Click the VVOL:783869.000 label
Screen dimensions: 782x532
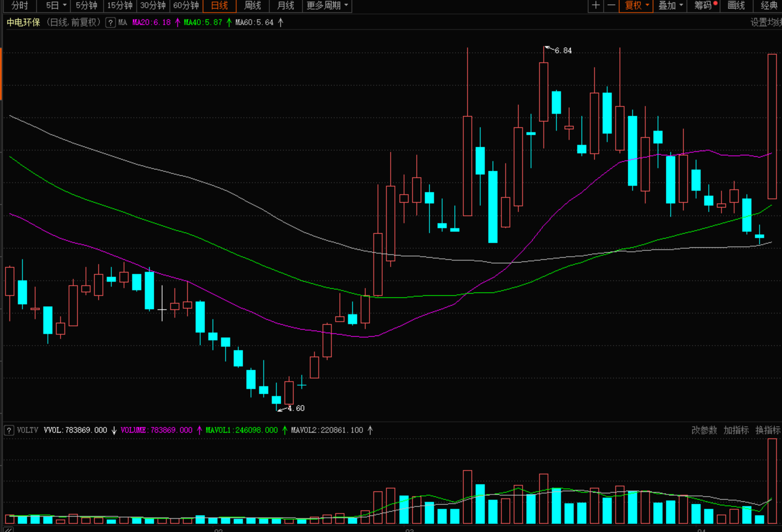75,430
